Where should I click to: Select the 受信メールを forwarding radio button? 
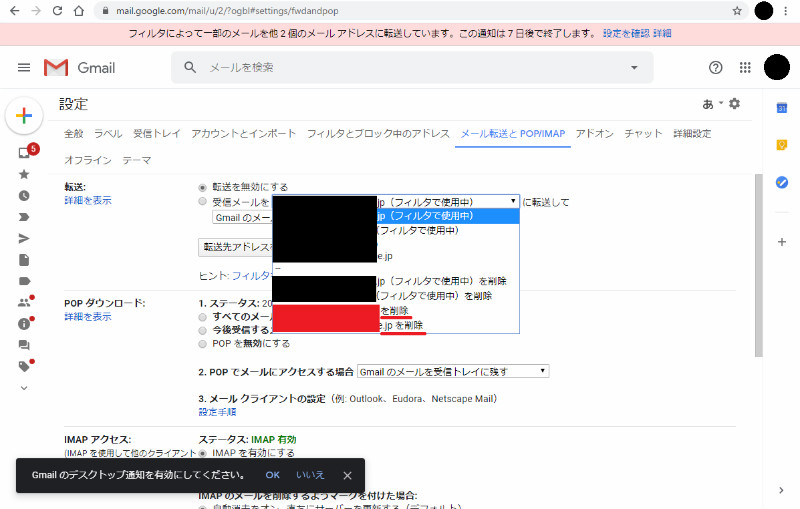pos(203,201)
